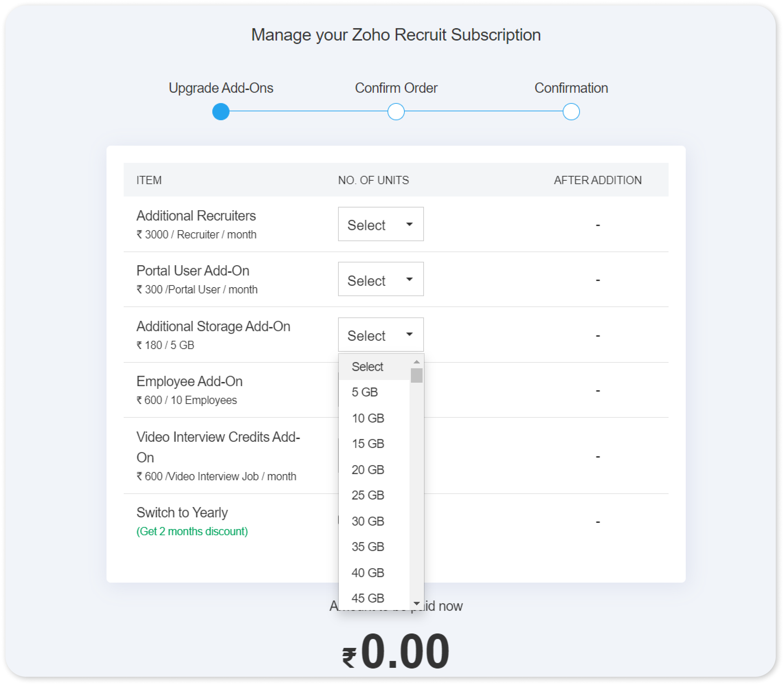The height and width of the screenshot is (685, 784).
Task: Open the Additional Recruiters units dropdown
Action: pyautogui.click(x=380, y=224)
